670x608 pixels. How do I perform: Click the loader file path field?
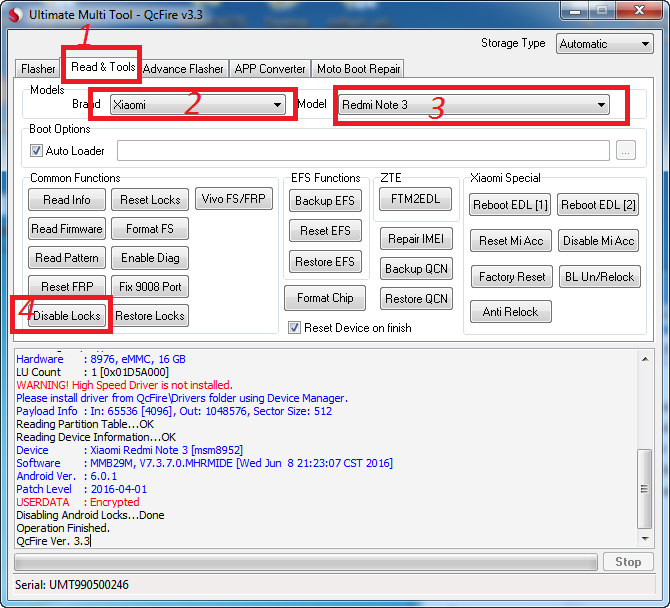[x=363, y=150]
